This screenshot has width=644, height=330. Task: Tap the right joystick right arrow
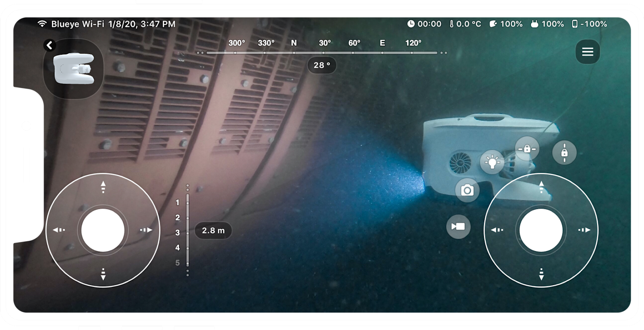(584, 230)
